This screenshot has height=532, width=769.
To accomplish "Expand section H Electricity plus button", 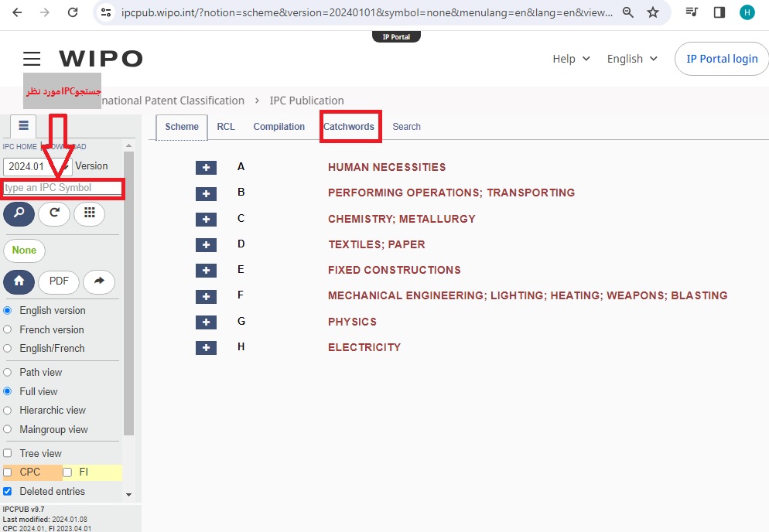I will coord(206,348).
